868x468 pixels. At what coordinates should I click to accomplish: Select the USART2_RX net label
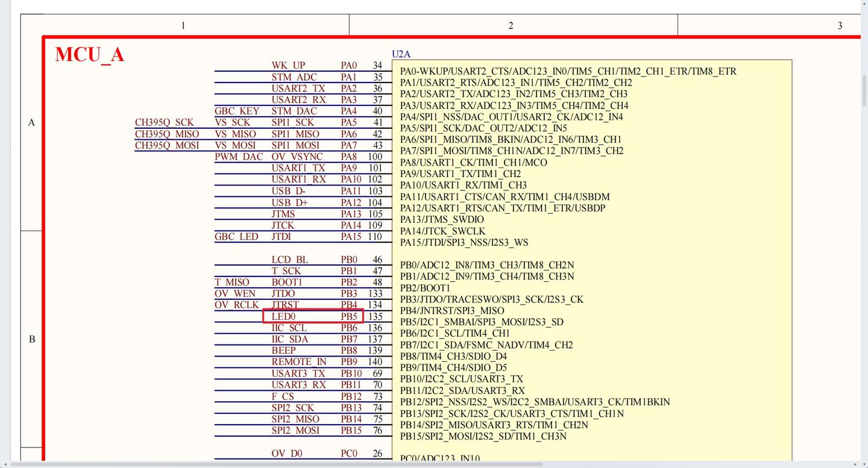(299, 99)
